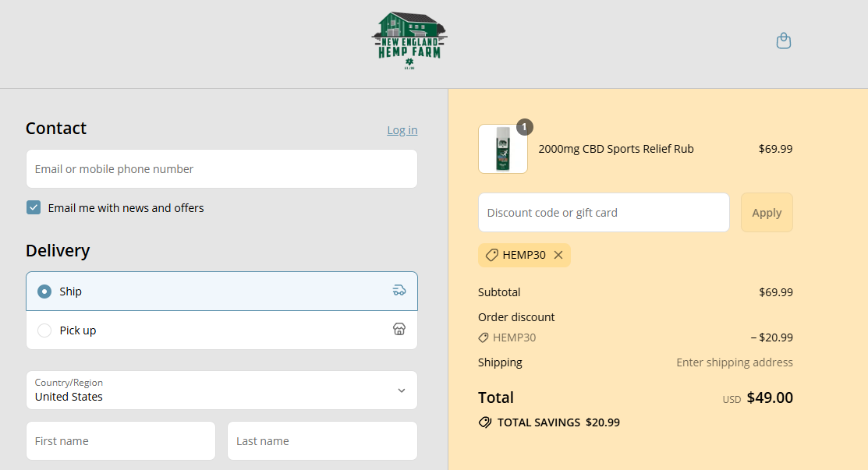
Task: Open the Country/Region dropdown
Action: [x=221, y=390]
